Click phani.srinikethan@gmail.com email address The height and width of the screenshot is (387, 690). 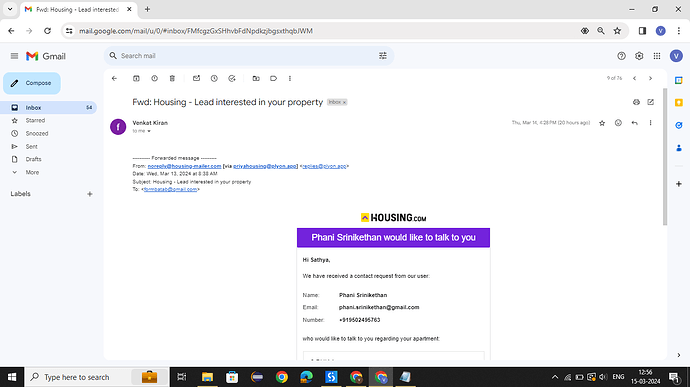coord(379,307)
